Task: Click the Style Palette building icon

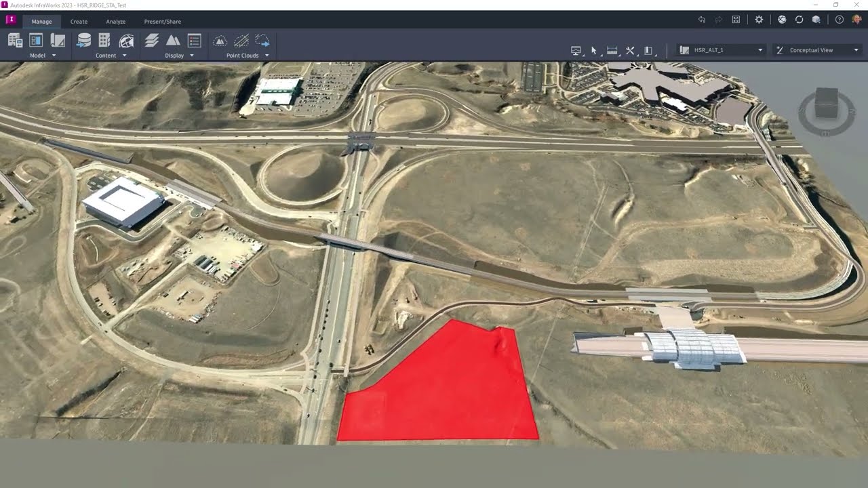Action: click(x=104, y=41)
